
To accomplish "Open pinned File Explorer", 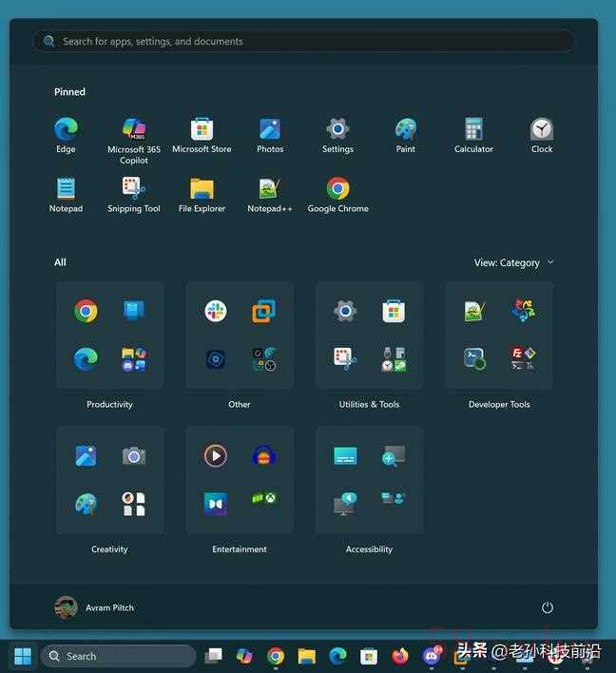I will pyautogui.click(x=202, y=195).
